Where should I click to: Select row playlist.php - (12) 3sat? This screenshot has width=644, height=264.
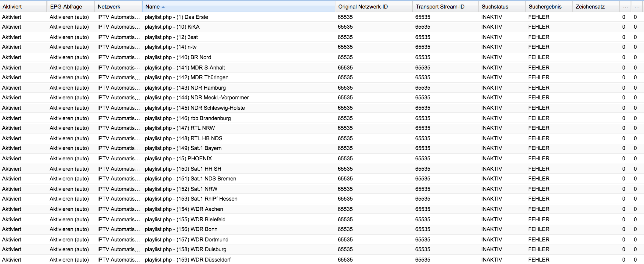pyautogui.click(x=322, y=37)
